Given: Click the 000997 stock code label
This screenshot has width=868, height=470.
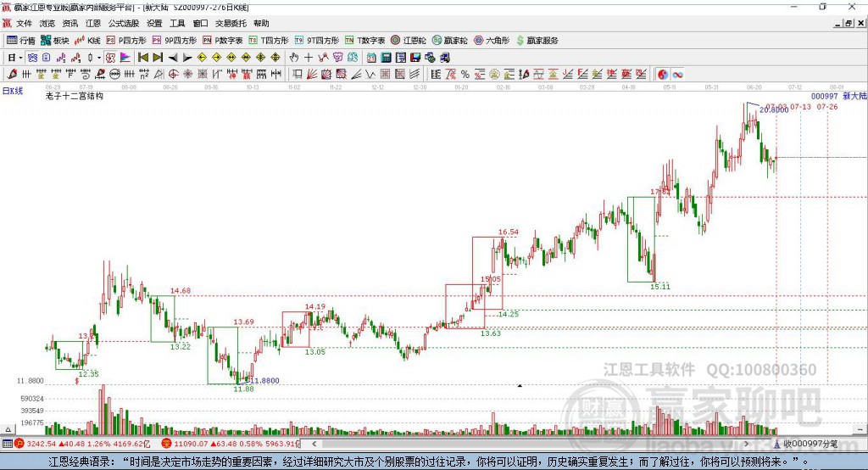Looking at the screenshot, I should tap(824, 96).
